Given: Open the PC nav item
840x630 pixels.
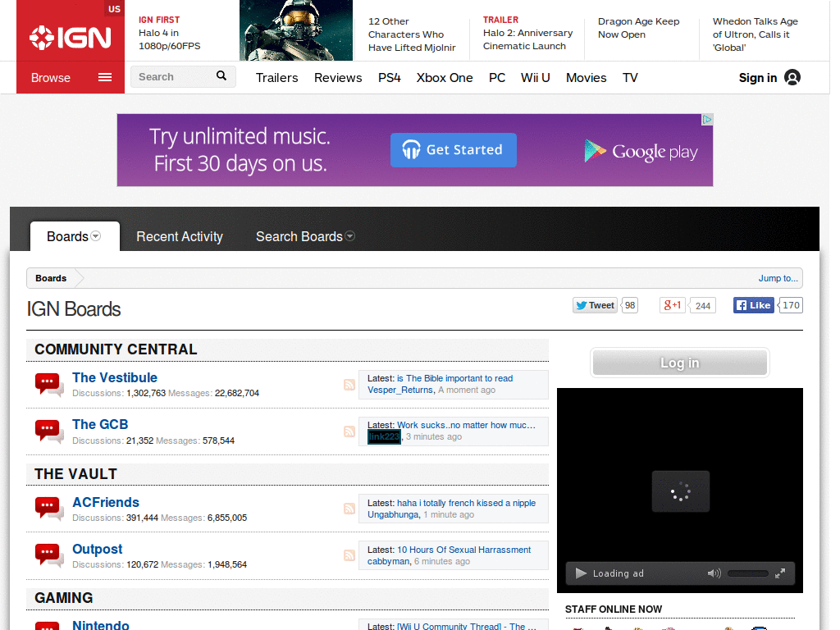Looking at the screenshot, I should (497, 78).
